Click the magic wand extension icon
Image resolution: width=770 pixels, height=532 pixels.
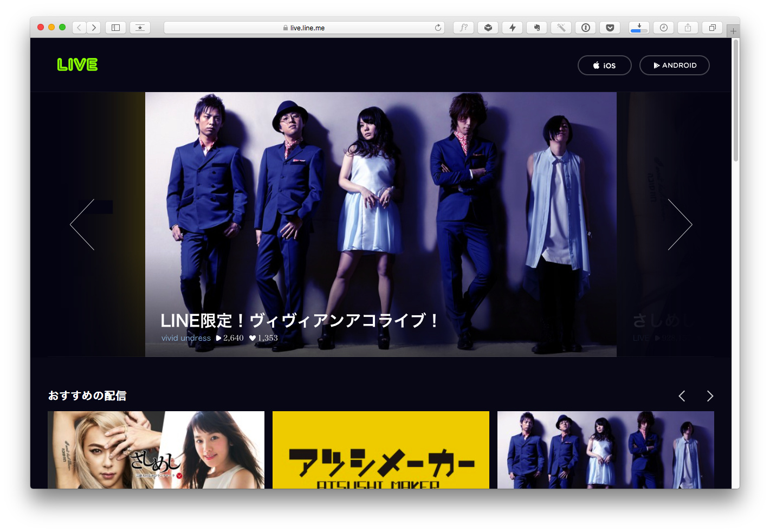coord(561,28)
